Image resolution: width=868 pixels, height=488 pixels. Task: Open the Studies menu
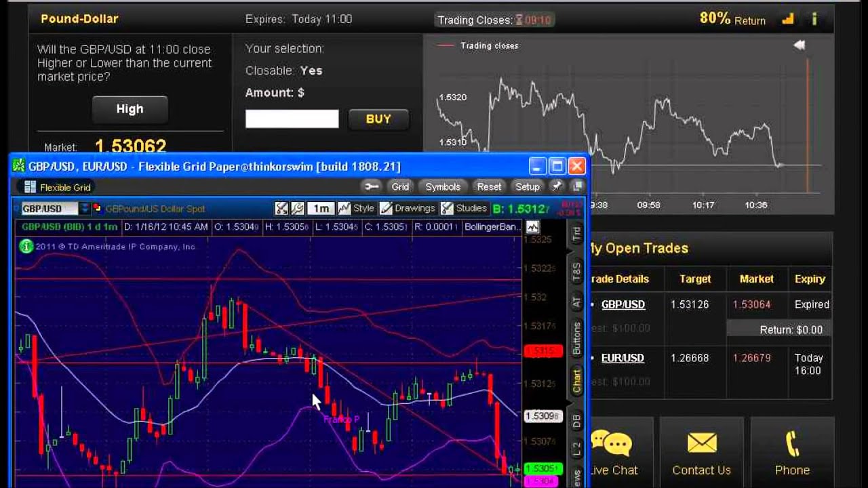tap(464, 209)
